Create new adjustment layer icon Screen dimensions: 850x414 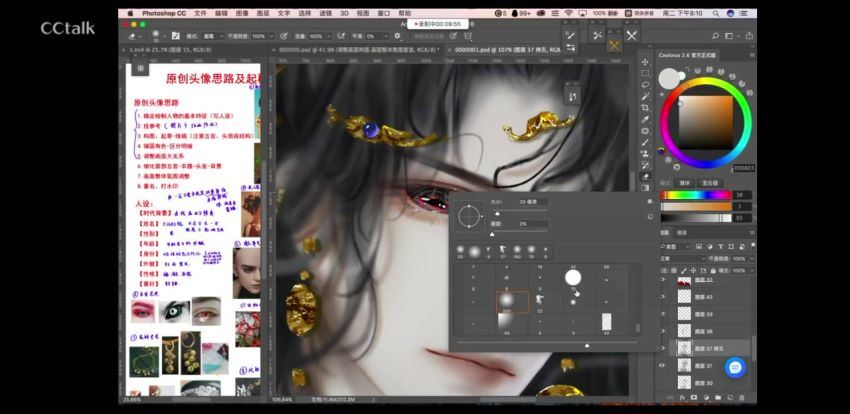(x=705, y=397)
